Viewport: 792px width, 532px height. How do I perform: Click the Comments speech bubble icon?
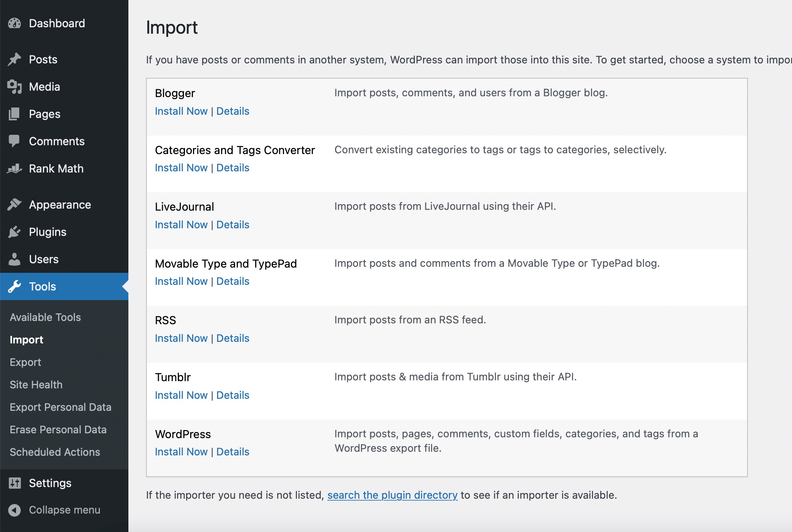(x=14, y=141)
